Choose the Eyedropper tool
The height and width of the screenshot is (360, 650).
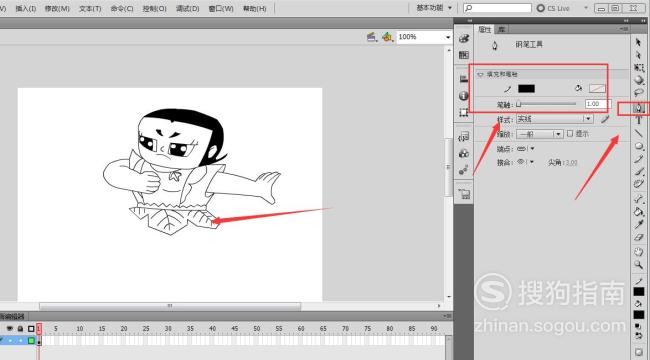click(638, 225)
